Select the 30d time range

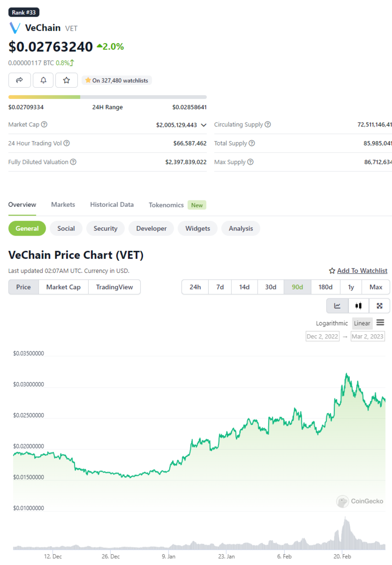pyautogui.click(x=271, y=287)
